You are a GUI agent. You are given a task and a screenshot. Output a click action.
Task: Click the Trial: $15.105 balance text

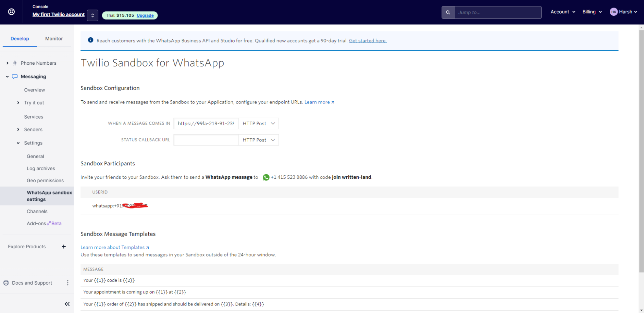coord(120,15)
